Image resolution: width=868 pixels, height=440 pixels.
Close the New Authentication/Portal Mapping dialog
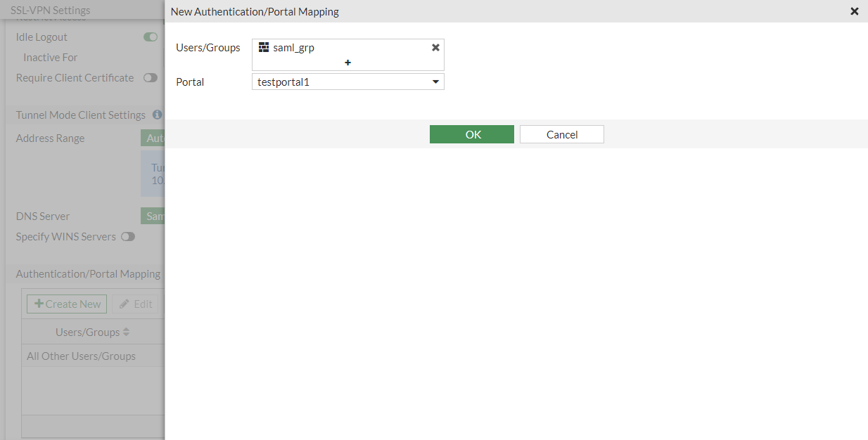point(855,11)
